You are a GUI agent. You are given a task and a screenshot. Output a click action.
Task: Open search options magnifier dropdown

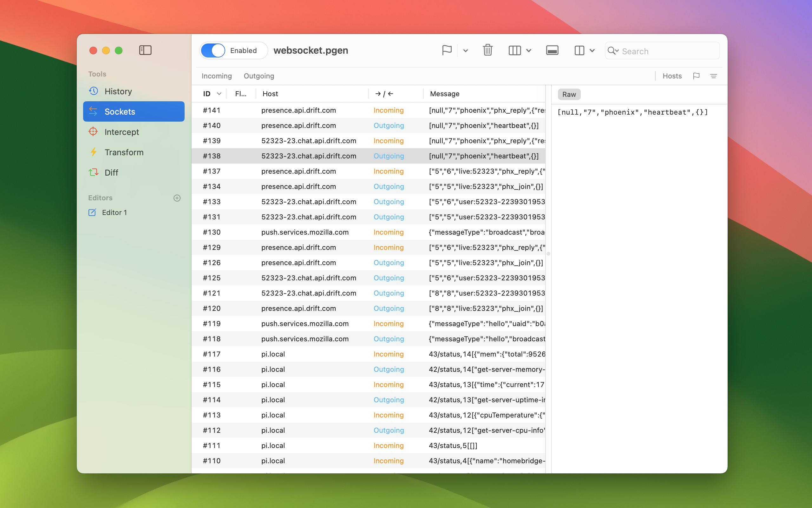(613, 51)
